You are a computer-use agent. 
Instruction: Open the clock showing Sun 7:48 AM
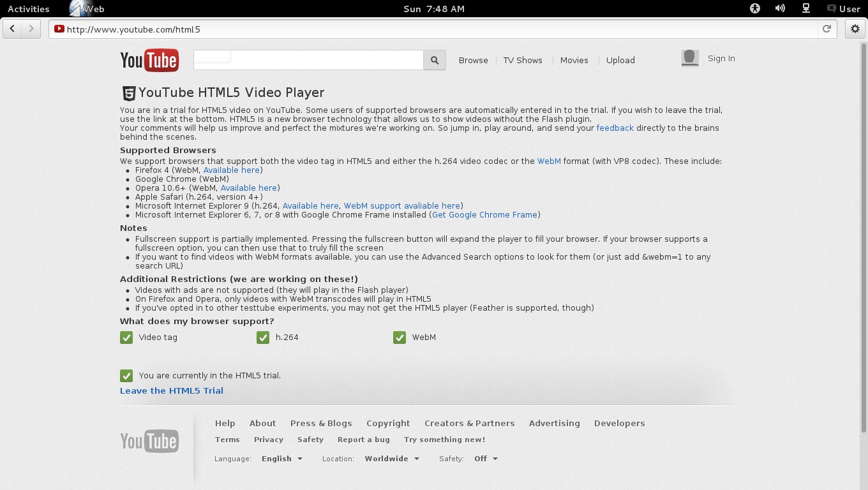[434, 8]
